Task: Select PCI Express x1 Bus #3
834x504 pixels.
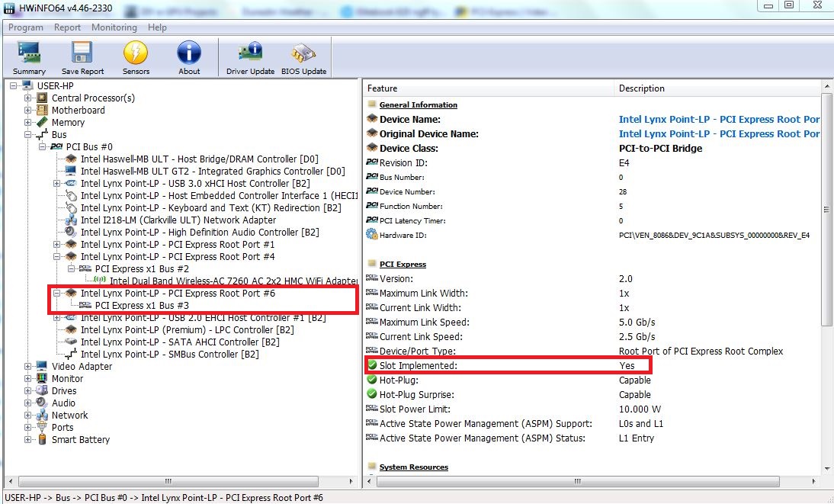Action: [142, 306]
